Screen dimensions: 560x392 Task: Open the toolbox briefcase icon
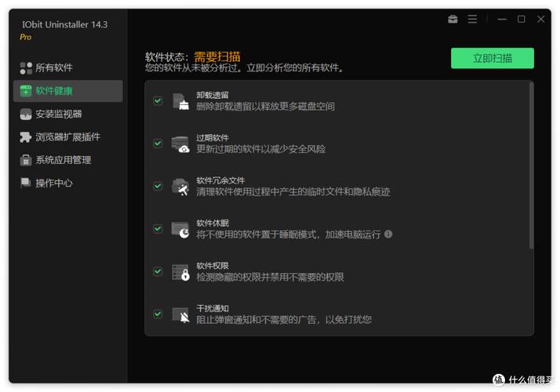point(453,20)
